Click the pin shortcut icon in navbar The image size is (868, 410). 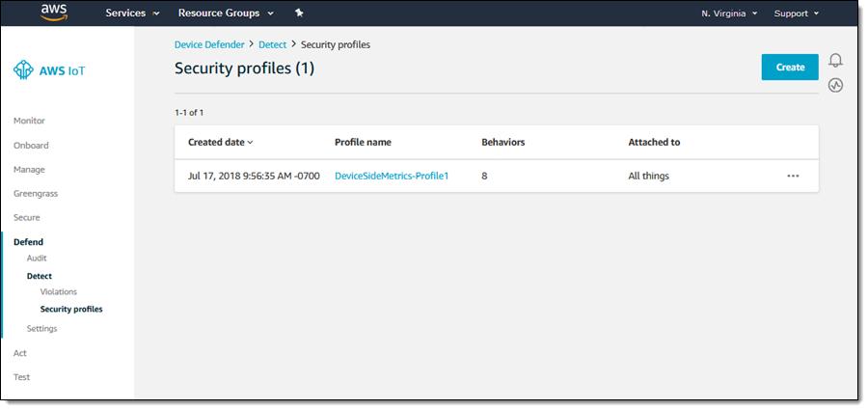pos(299,14)
